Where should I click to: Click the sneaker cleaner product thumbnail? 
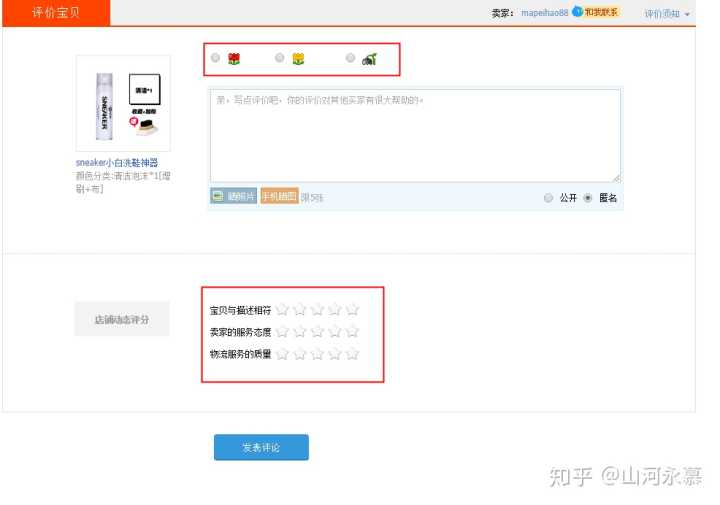(x=123, y=103)
